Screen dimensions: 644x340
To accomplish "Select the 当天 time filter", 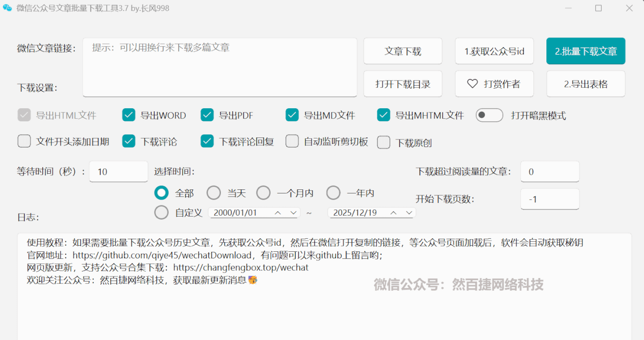I will click(x=213, y=192).
